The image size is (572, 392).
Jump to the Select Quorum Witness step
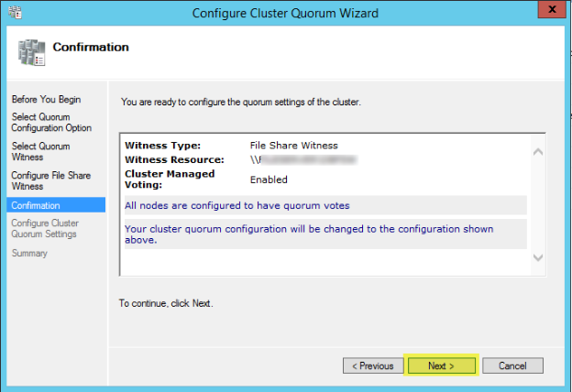tap(39, 152)
